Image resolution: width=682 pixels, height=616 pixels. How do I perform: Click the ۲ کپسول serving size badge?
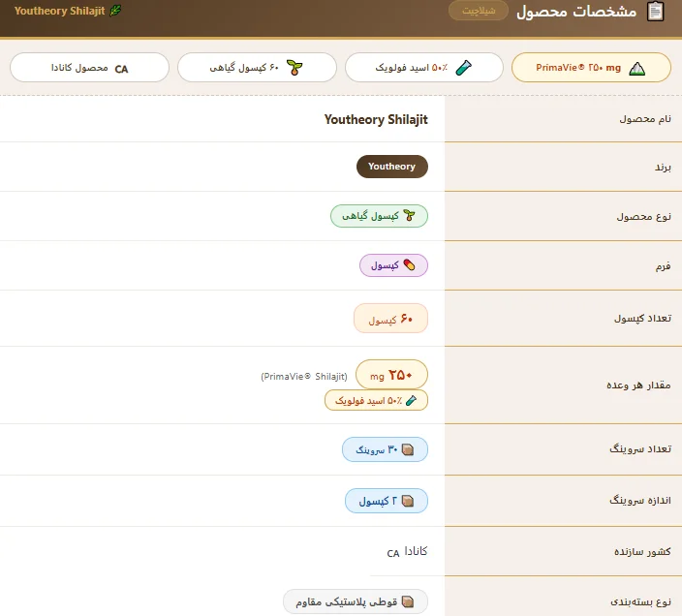click(x=387, y=501)
